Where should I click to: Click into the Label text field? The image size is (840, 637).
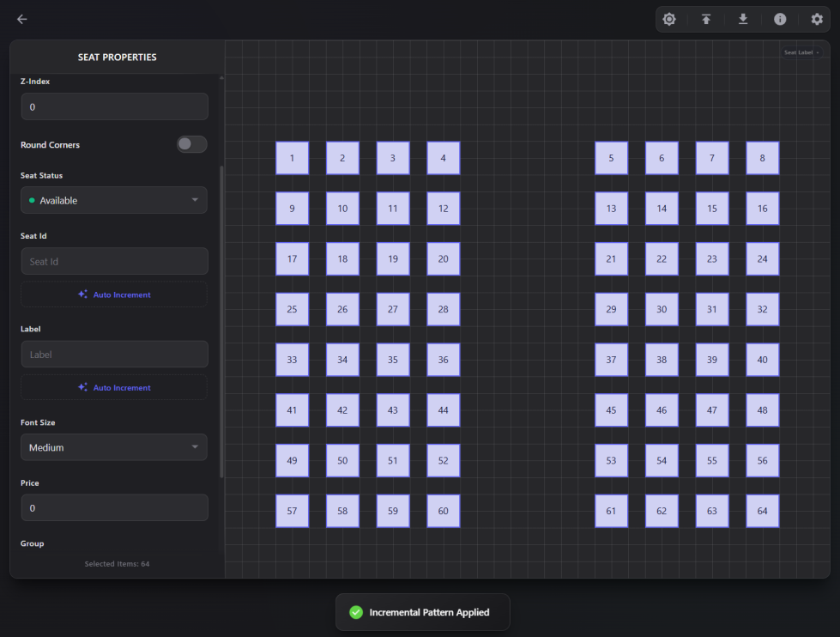tap(114, 354)
